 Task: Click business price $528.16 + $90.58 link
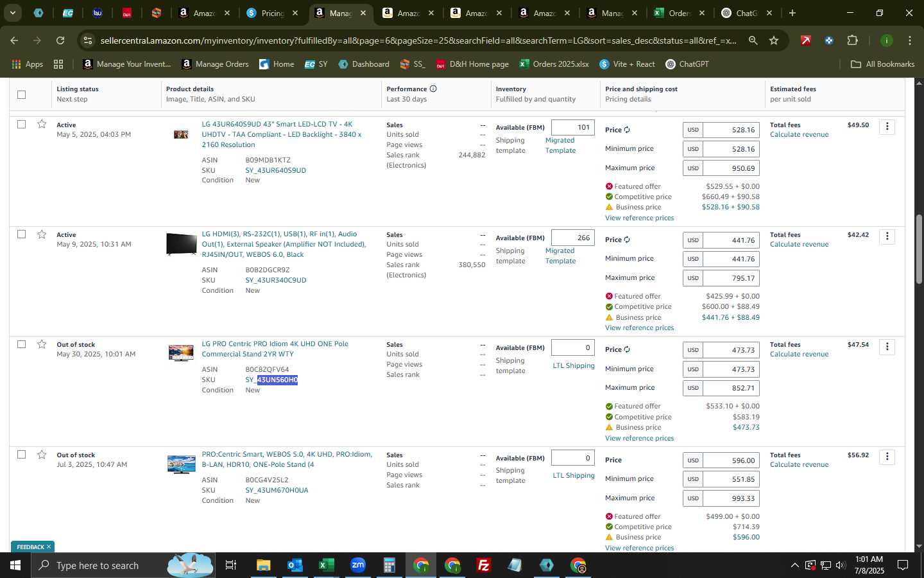tap(730, 207)
